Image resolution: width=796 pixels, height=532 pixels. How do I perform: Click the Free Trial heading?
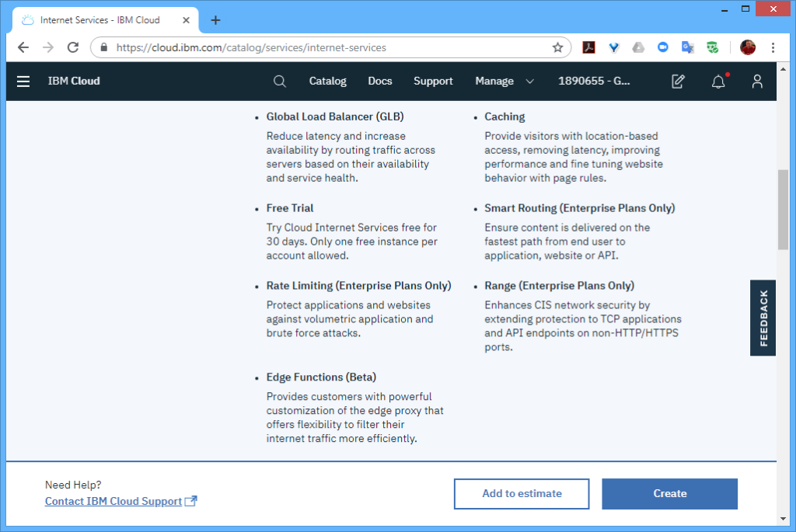coord(290,208)
